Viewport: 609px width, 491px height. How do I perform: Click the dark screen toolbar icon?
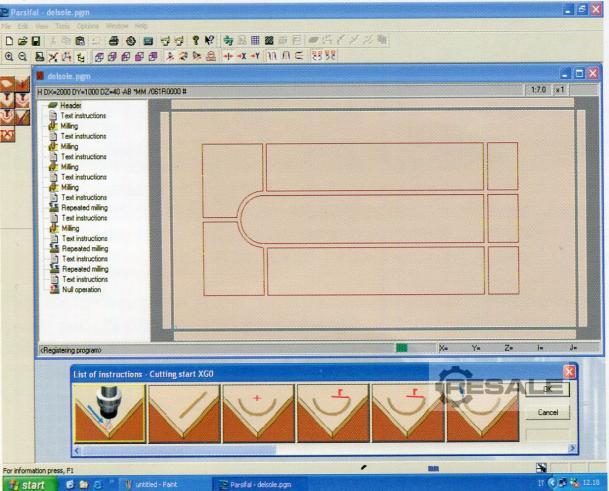(148, 40)
